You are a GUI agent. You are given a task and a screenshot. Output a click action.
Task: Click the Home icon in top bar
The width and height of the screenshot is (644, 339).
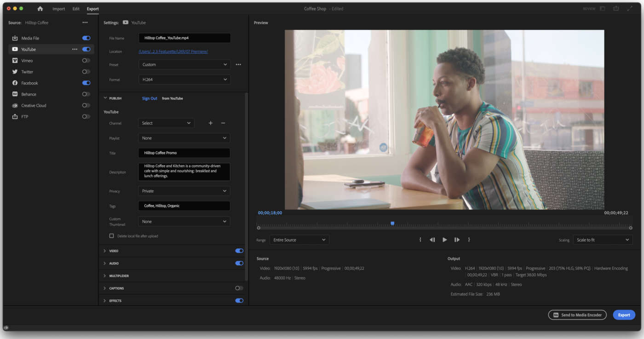pos(40,9)
